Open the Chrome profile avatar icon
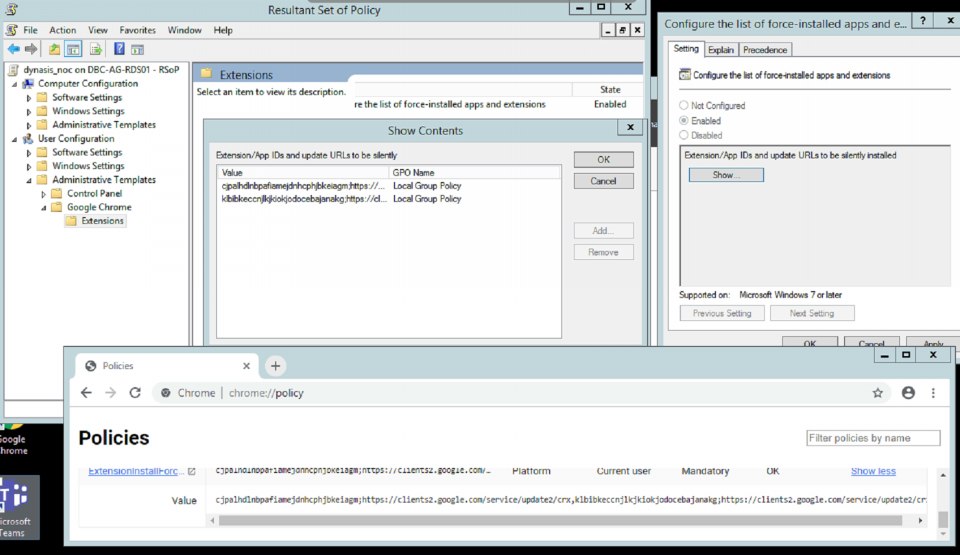Image resolution: width=960 pixels, height=555 pixels. click(x=908, y=393)
